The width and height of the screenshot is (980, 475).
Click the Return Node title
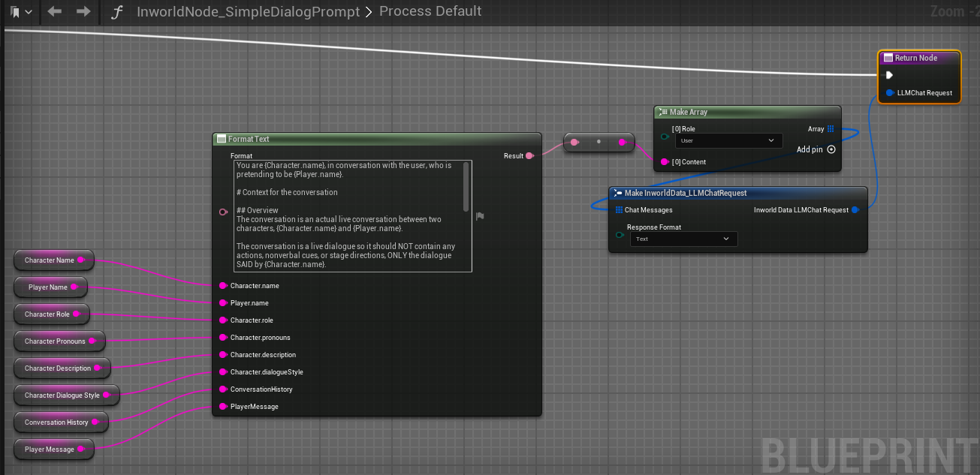(915, 58)
